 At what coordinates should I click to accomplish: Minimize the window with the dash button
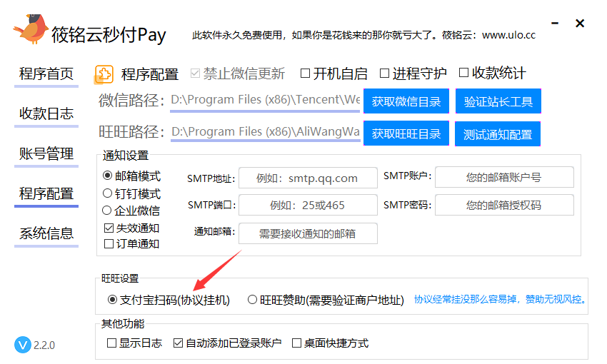coord(555,24)
